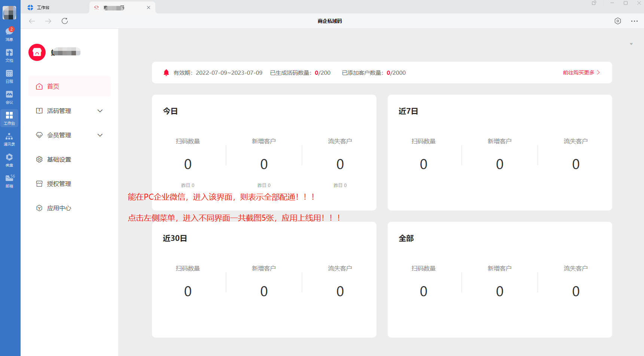Open 微盘 cloud drive in sidebar
644x356 pixels.
9,160
